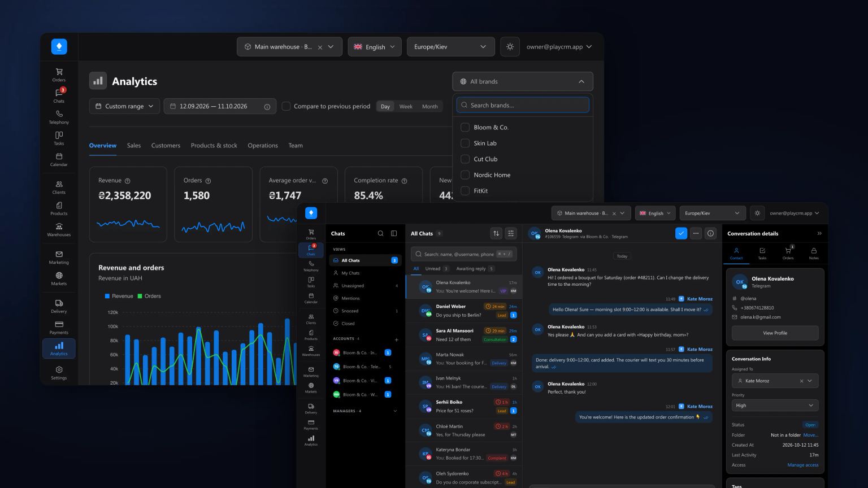Click the chat search field
Image resolution: width=868 pixels, height=488 pixels.
point(464,254)
